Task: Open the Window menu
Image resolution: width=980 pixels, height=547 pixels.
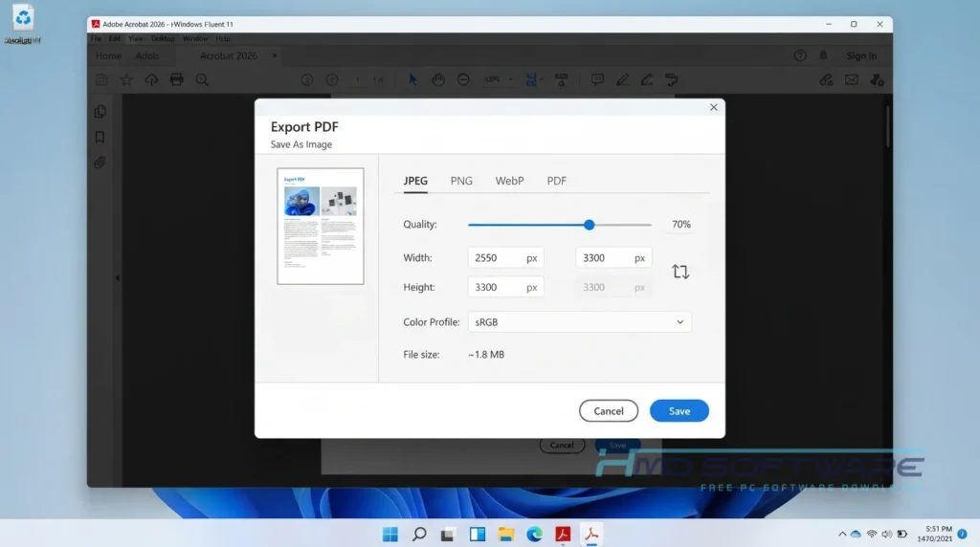Action: pyautogui.click(x=195, y=38)
